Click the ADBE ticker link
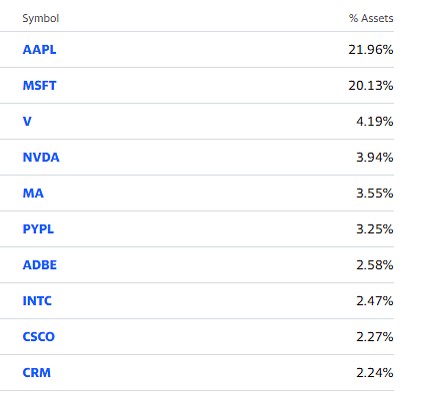 (40, 265)
